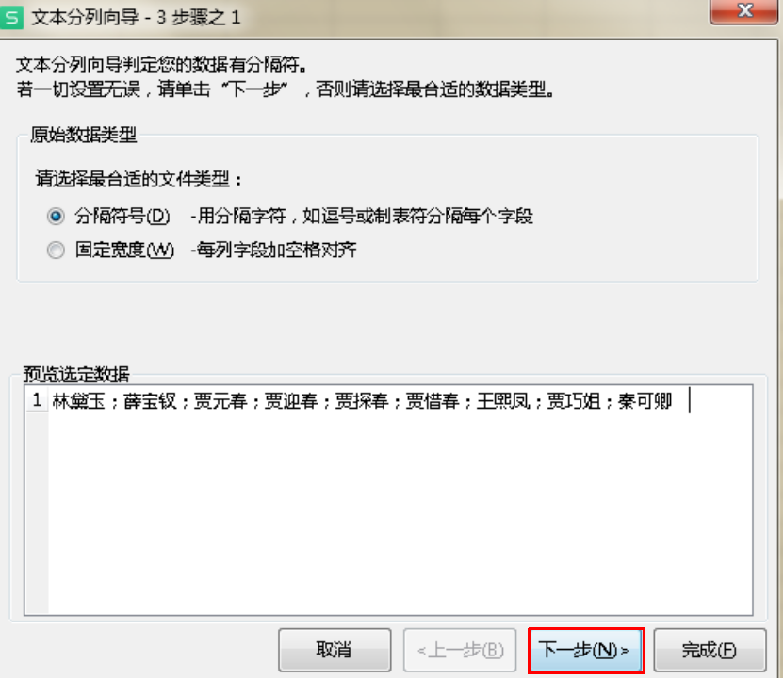The width and height of the screenshot is (784, 679).
Task: Close the text-to-columns wizard dialog
Action: click(744, 11)
